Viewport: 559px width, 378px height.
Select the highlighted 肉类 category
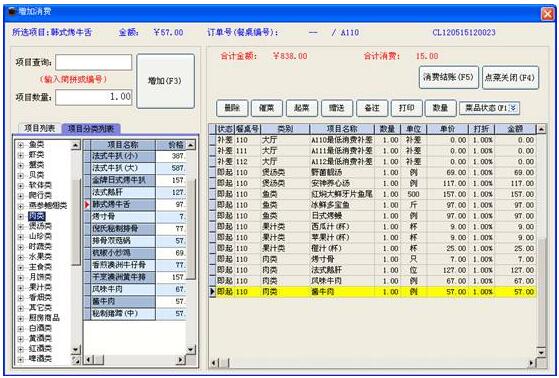(x=37, y=216)
